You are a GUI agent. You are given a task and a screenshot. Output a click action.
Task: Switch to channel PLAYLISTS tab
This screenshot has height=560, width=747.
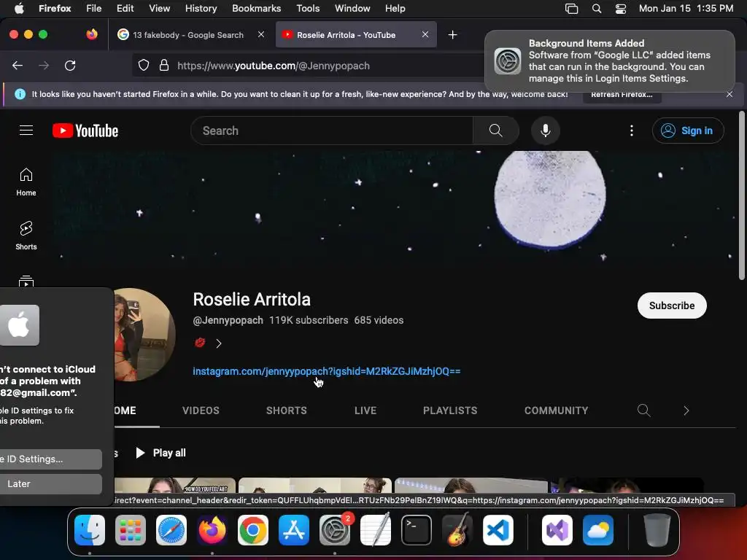[450, 411]
